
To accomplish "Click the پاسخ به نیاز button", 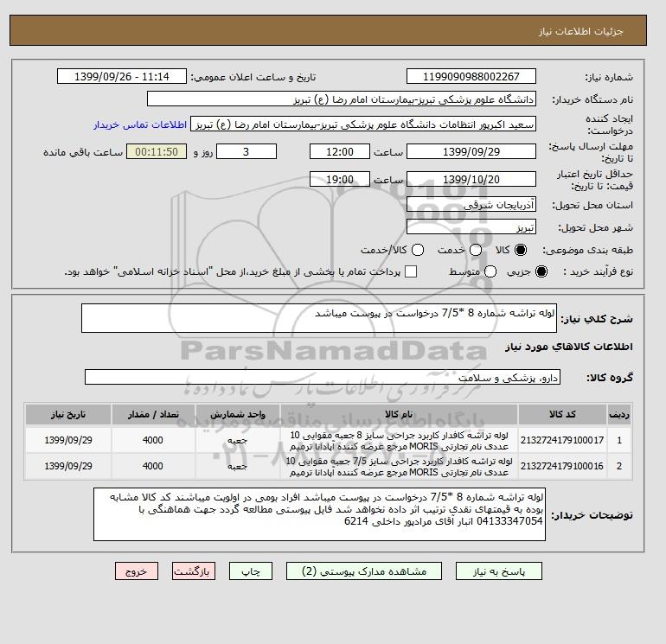I will (499, 571).
